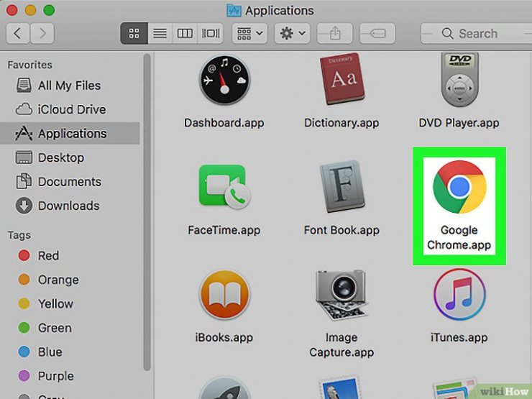Switch to icon view

[x=134, y=33]
